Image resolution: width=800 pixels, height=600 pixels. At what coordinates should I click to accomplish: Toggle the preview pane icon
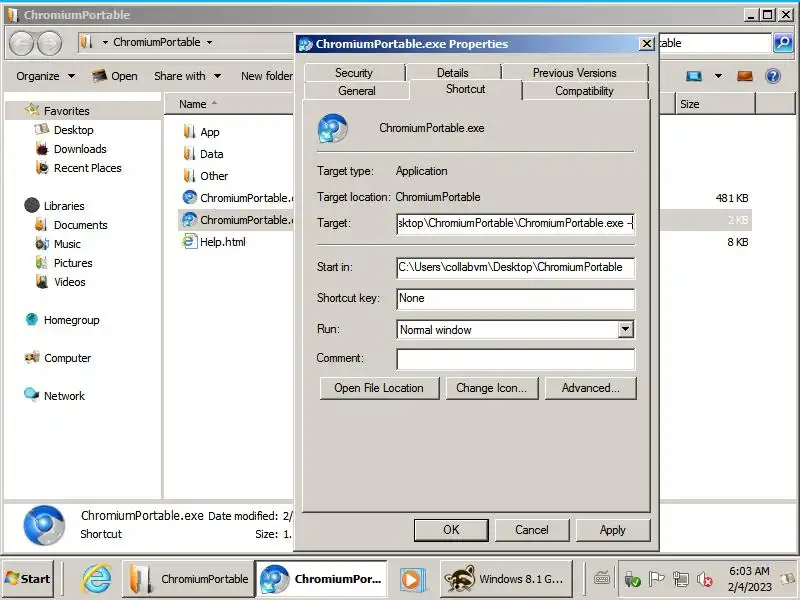[745, 77]
